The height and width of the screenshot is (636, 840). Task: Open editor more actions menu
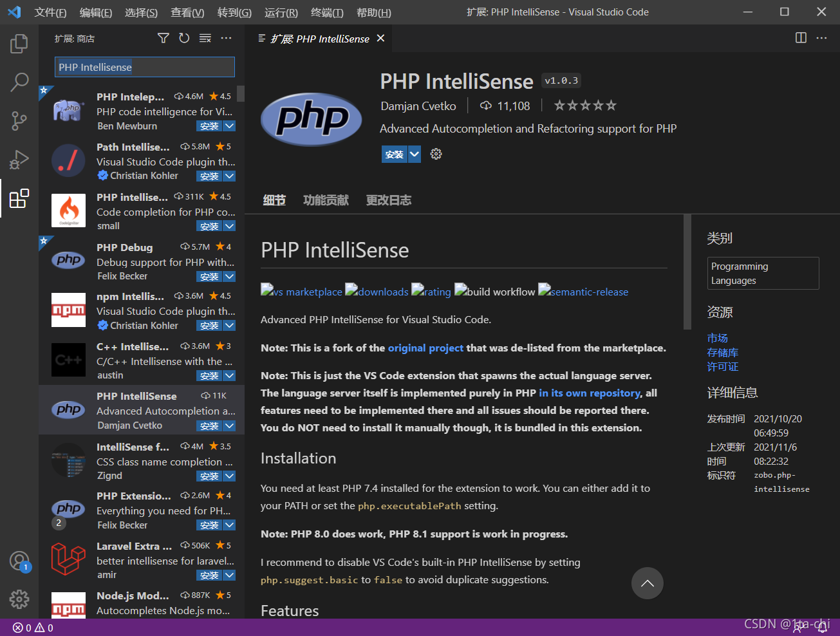[822, 38]
